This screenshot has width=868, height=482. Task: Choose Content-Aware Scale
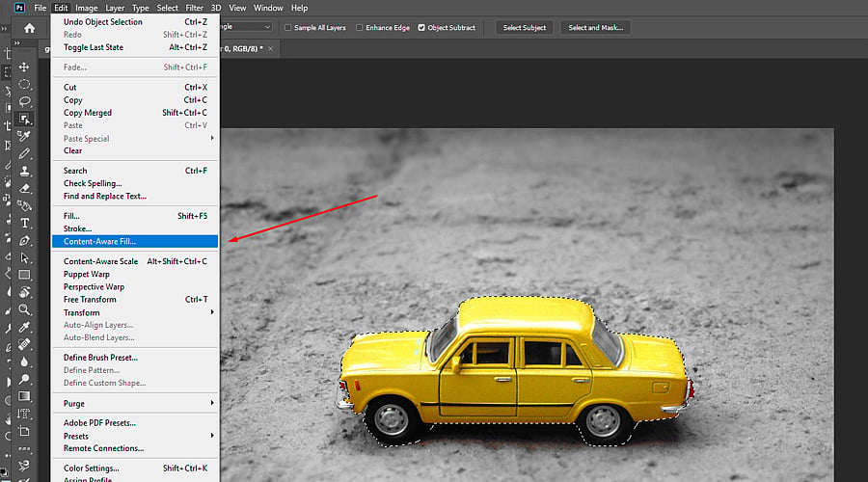[135, 261]
